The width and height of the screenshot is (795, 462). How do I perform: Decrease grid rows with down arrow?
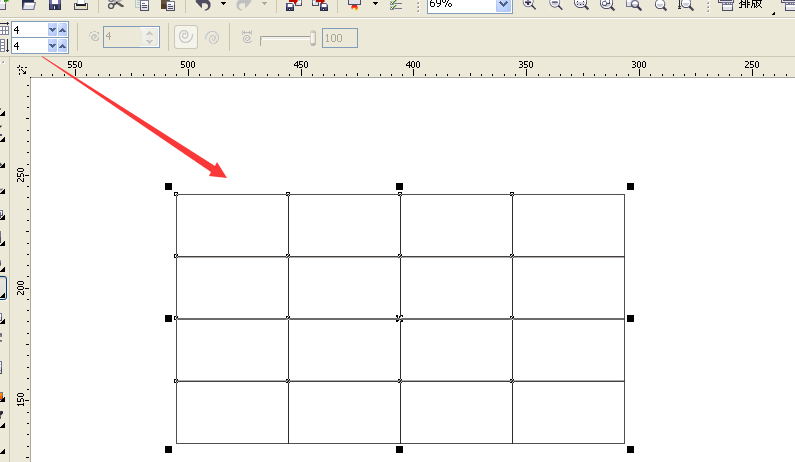52,46
